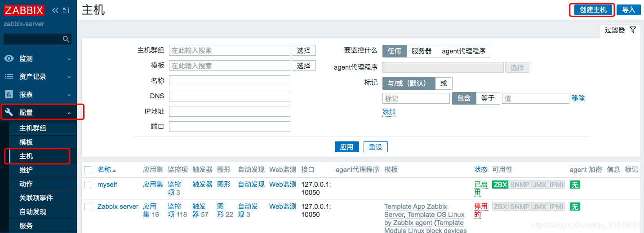Viewport: 644px width, 233px height.
Task: Focus the 名称 filter field
Action: click(230, 81)
